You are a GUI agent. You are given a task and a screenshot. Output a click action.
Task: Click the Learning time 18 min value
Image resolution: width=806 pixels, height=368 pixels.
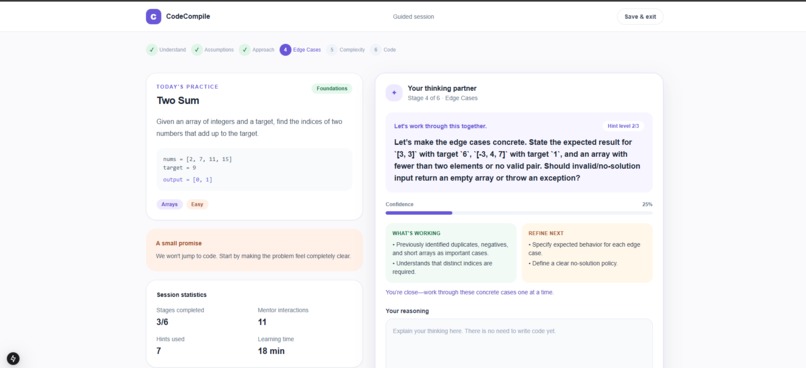point(271,351)
